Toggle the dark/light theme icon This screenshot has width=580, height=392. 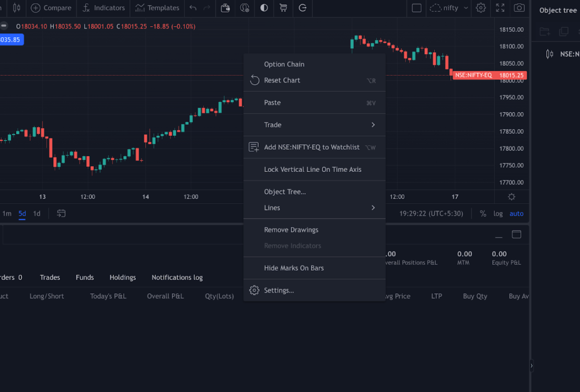point(264,8)
